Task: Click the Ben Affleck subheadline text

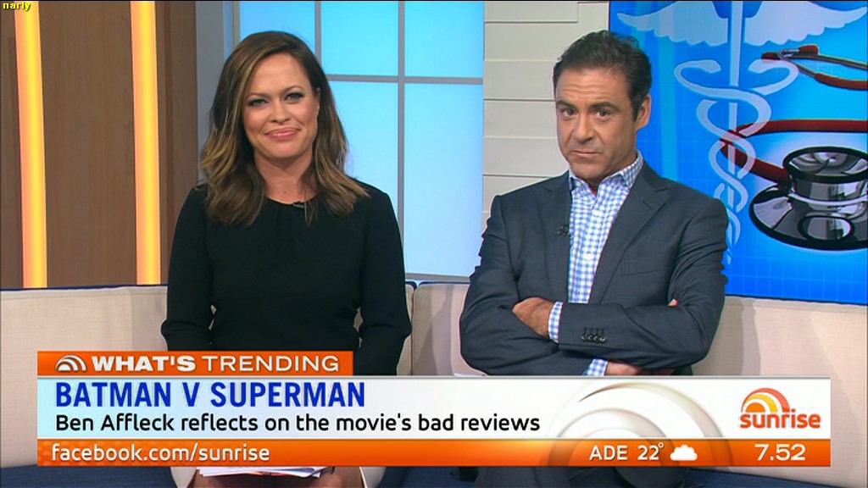Action: tap(298, 424)
